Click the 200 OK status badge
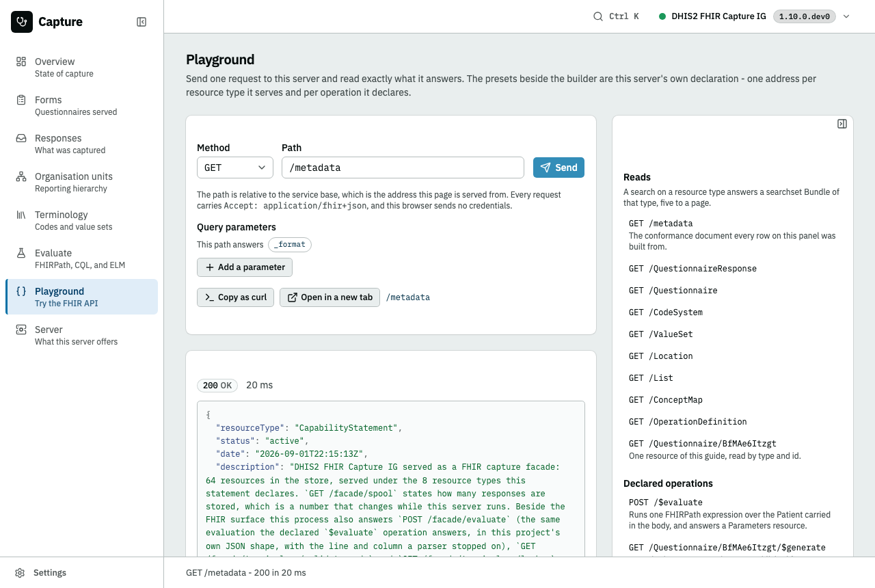Viewport: 875px width, 588px height. pyautogui.click(x=217, y=386)
